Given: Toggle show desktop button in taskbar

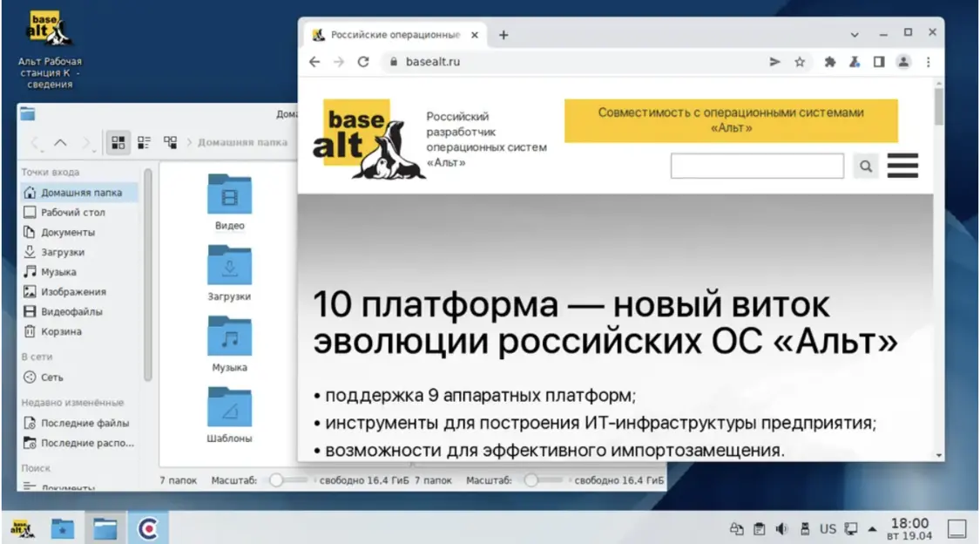Looking at the screenshot, I should tap(956, 529).
